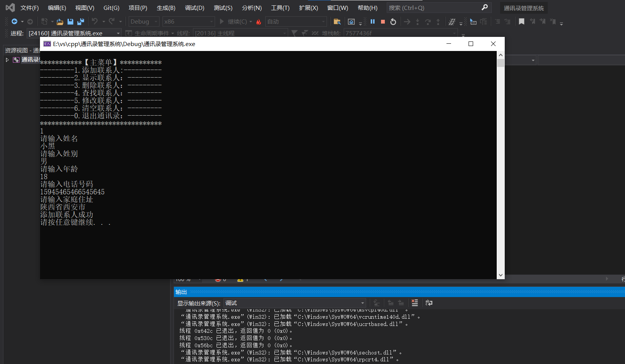Restart the debugging session
This screenshot has width=625, height=364.
click(x=393, y=22)
